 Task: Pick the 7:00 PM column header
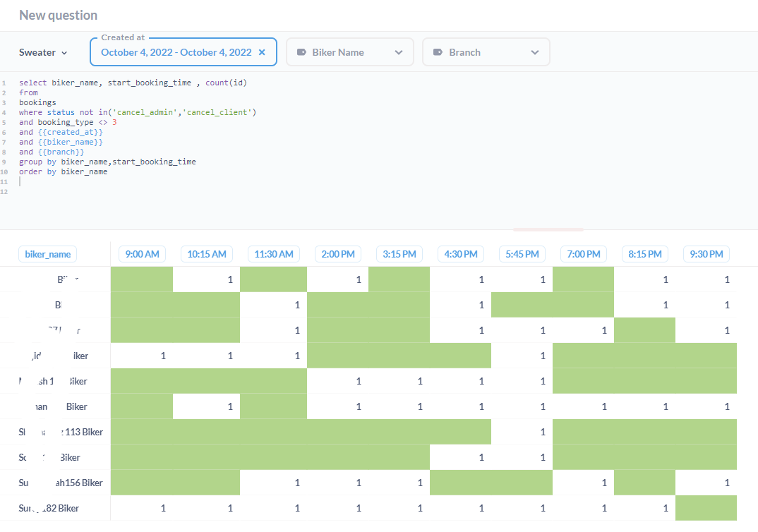[x=584, y=254]
